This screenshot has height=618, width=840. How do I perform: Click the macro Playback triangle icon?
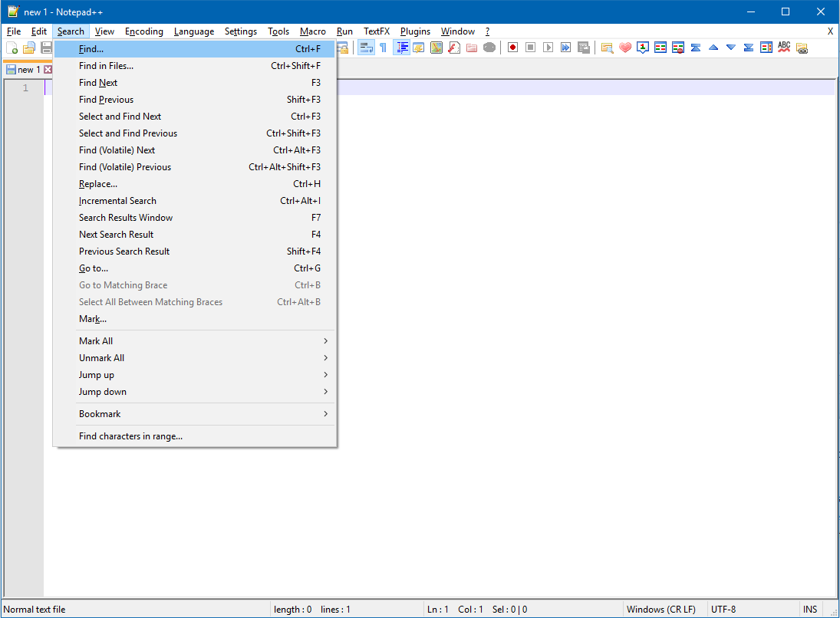548,48
